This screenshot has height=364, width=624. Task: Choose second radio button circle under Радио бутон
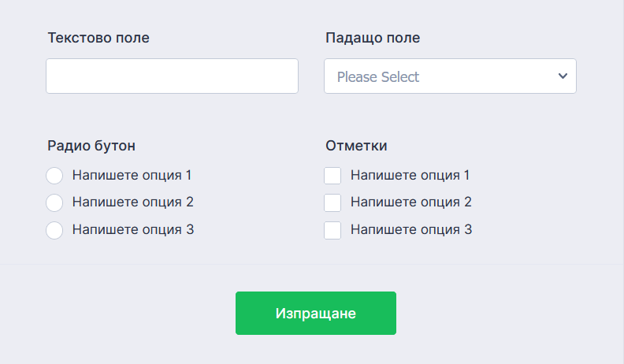(54, 202)
